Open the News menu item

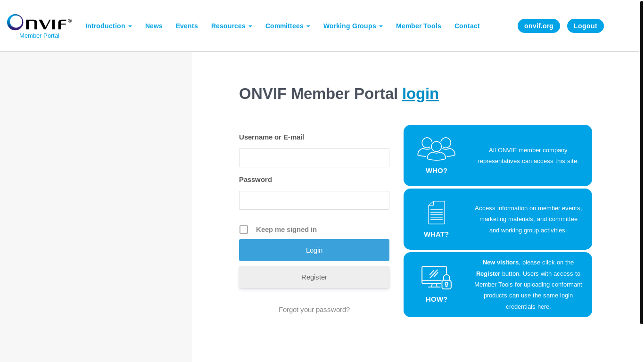tap(154, 26)
